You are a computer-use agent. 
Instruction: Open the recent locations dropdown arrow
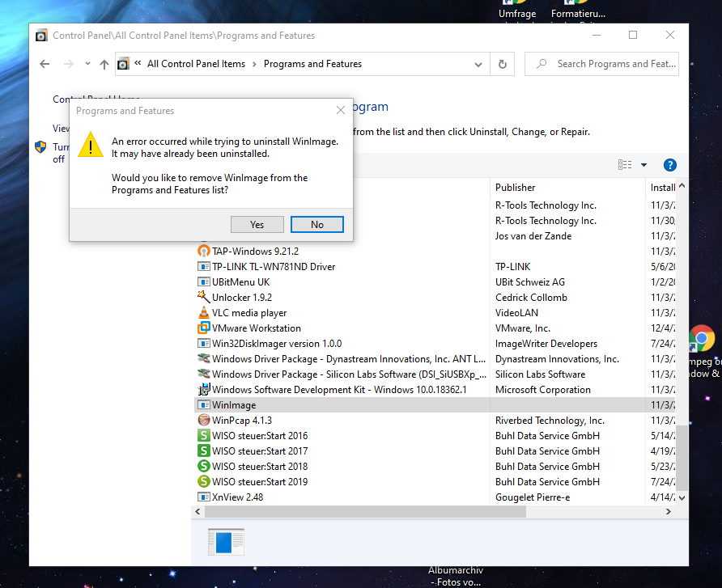pos(87,64)
